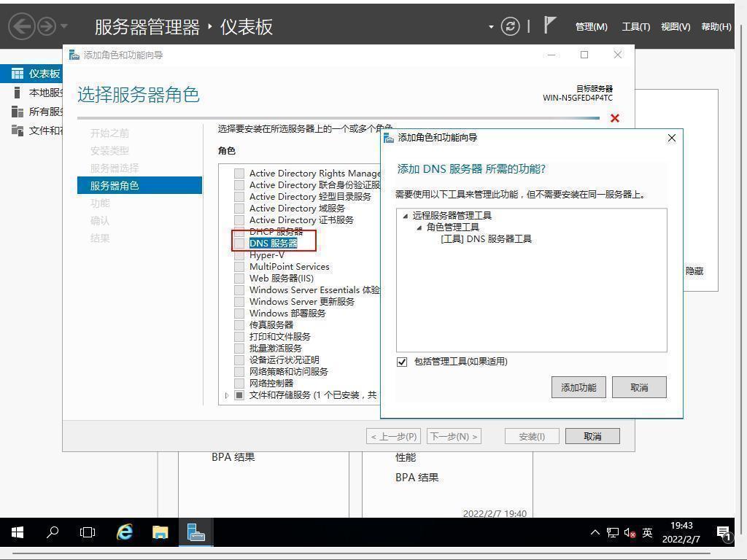Select Active Directory 轻型目录服务 role text
The width and height of the screenshot is (747, 560).
309,197
